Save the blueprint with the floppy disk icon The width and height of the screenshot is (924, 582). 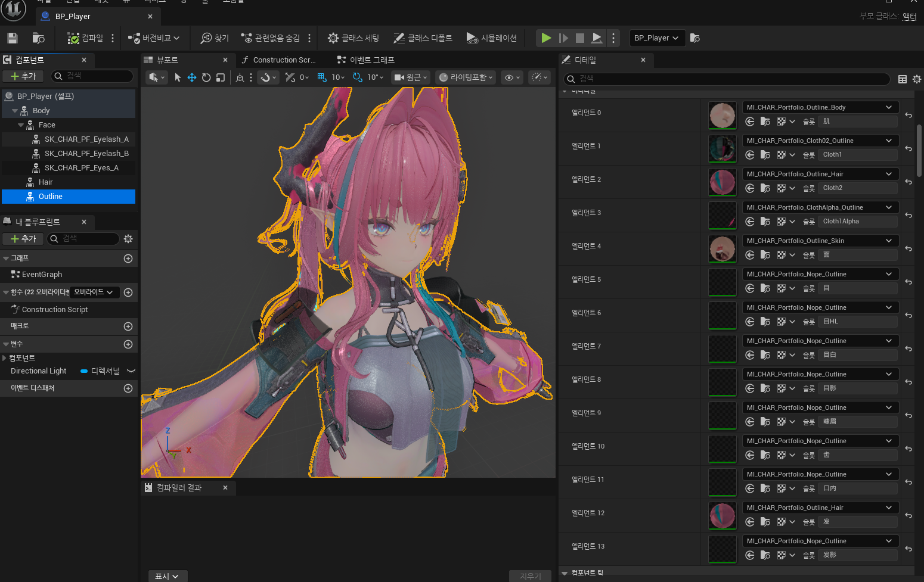12,38
